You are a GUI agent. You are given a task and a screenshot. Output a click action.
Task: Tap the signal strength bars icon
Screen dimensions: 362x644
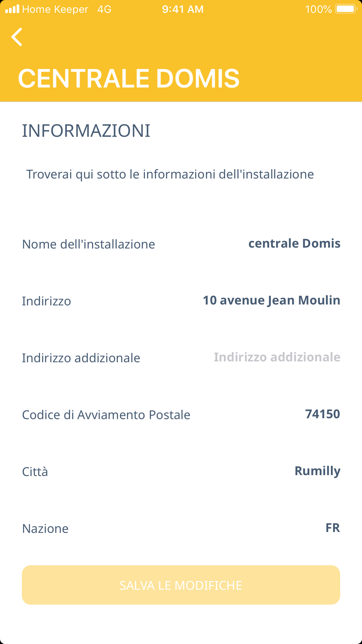point(12,9)
